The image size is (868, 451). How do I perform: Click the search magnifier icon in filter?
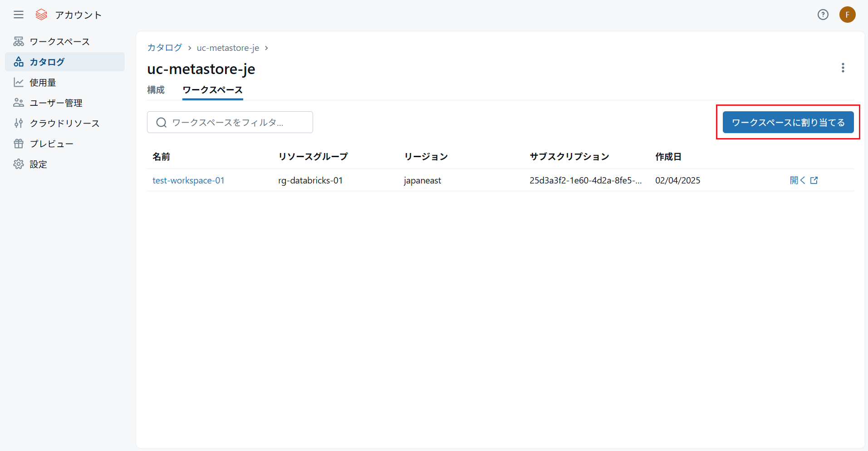click(161, 123)
